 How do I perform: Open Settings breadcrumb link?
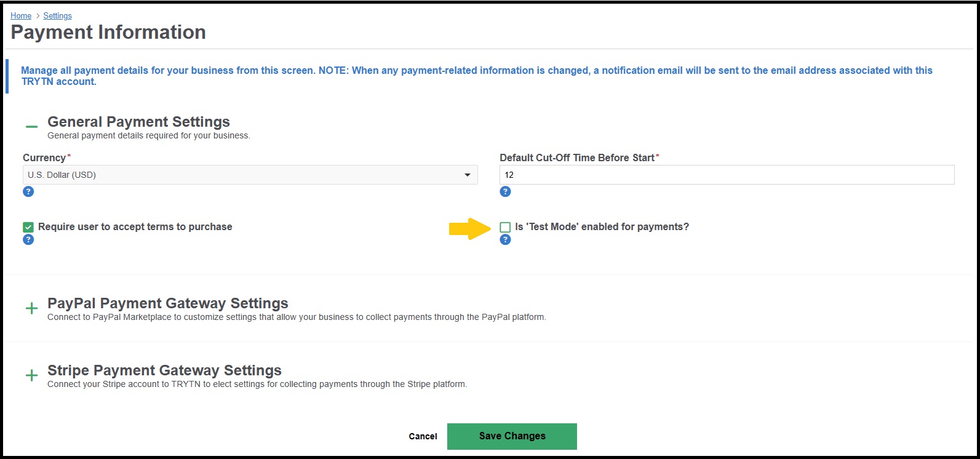[57, 15]
